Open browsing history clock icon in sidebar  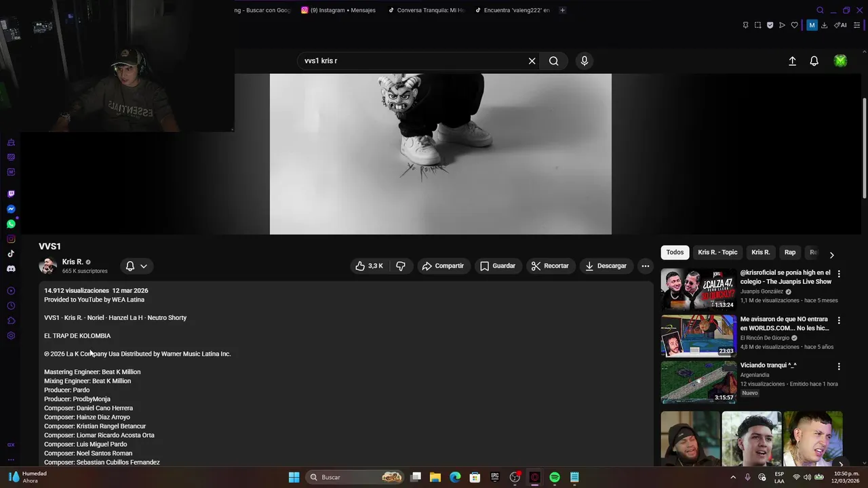11,306
